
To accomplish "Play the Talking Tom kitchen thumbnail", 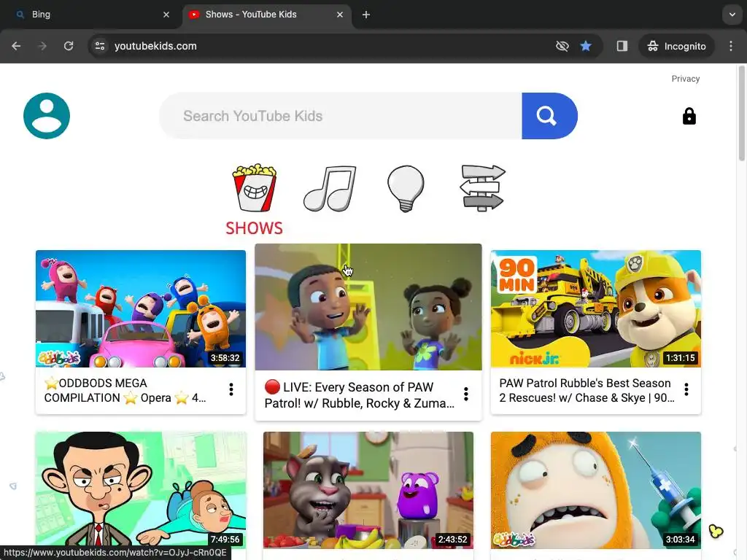I will click(368, 490).
